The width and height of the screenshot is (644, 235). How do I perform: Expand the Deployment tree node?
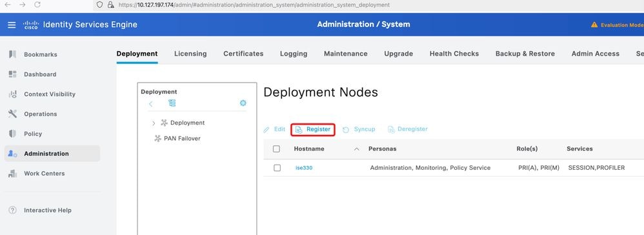[154, 123]
